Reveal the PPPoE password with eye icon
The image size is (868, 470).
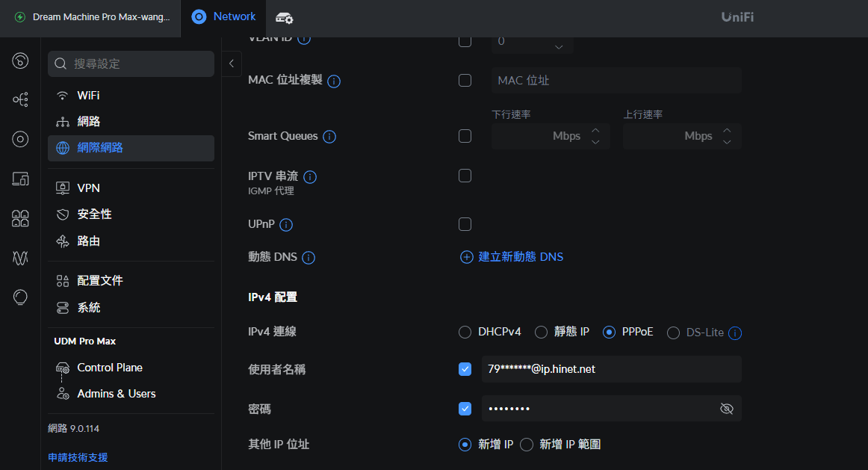pyautogui.click(x=726, y=409)
